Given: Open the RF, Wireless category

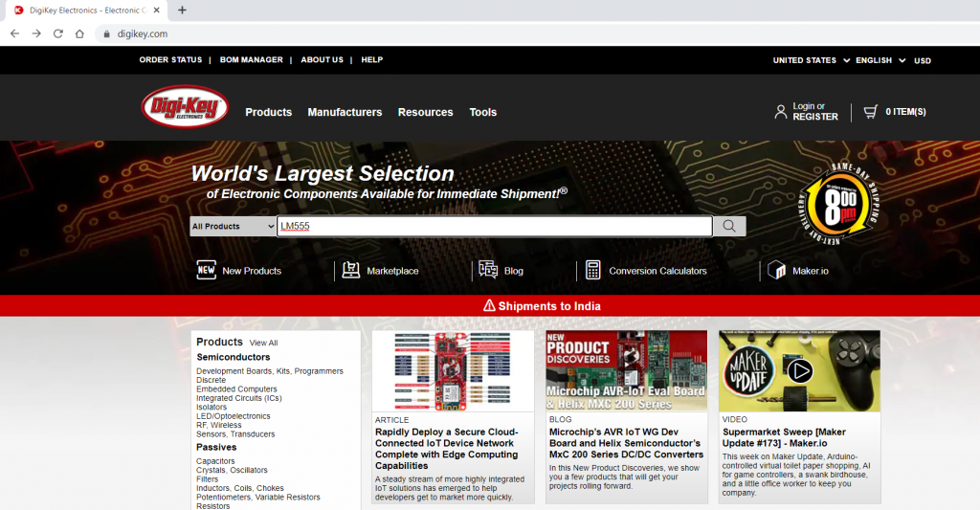Looking at the screenshot, I should [x=219, y=425].
